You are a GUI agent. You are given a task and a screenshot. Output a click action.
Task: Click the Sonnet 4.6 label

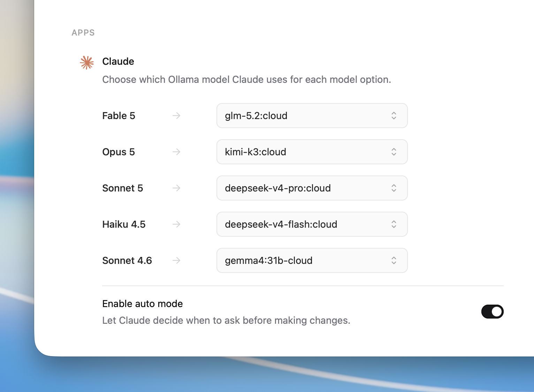[x=127, y=260]
